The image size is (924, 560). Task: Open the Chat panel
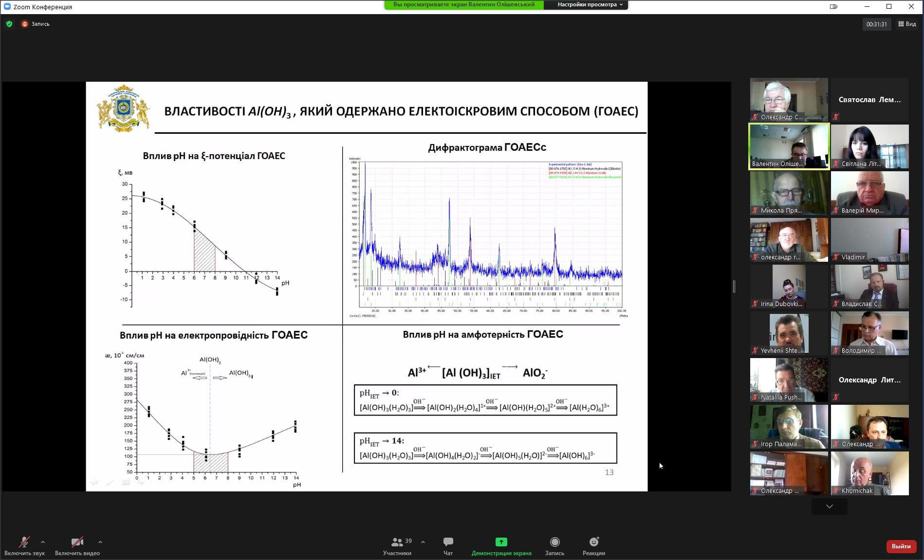[x=448, y=542]
